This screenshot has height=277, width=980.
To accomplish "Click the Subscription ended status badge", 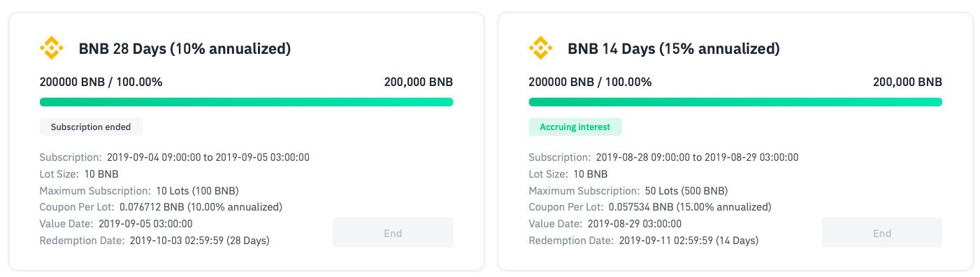I will point(91,127).
